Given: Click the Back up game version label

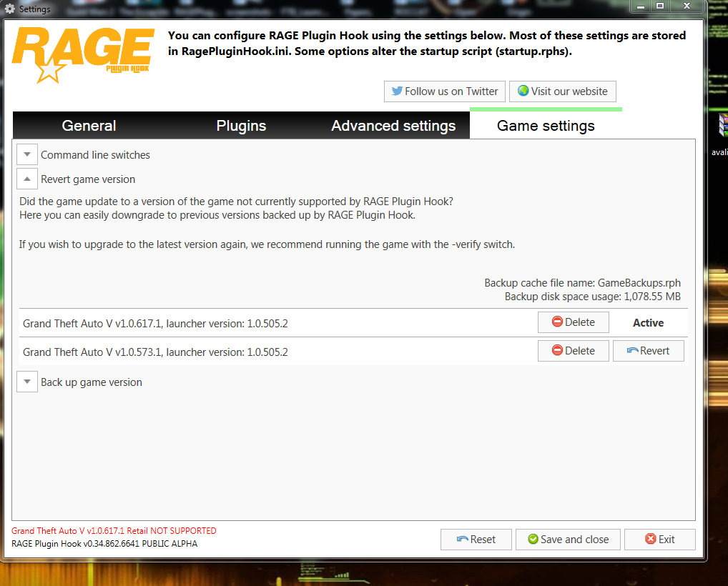Looking at the screenshot, I should (92, 382).
